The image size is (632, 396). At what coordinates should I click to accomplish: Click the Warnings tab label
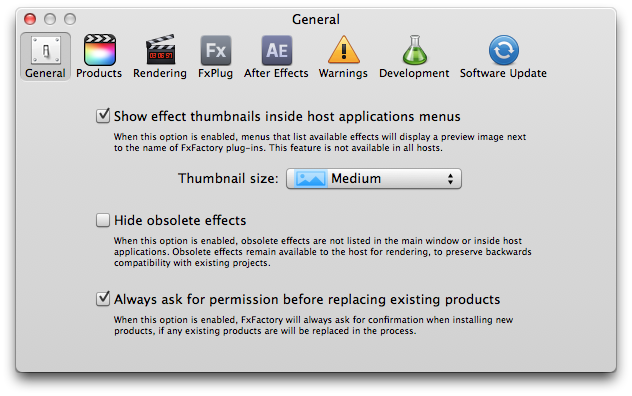[343, 73]
